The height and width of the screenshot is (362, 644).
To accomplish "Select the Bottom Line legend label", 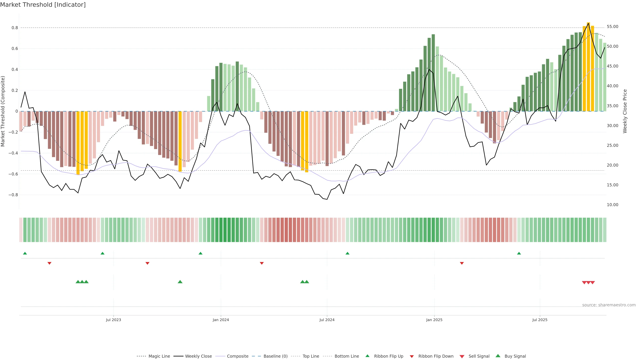I will coord(346,356).
